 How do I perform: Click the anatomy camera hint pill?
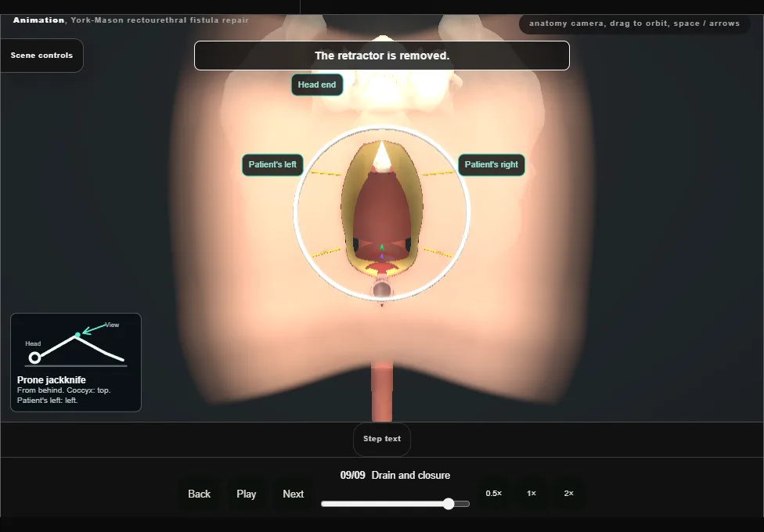point(634,23)
